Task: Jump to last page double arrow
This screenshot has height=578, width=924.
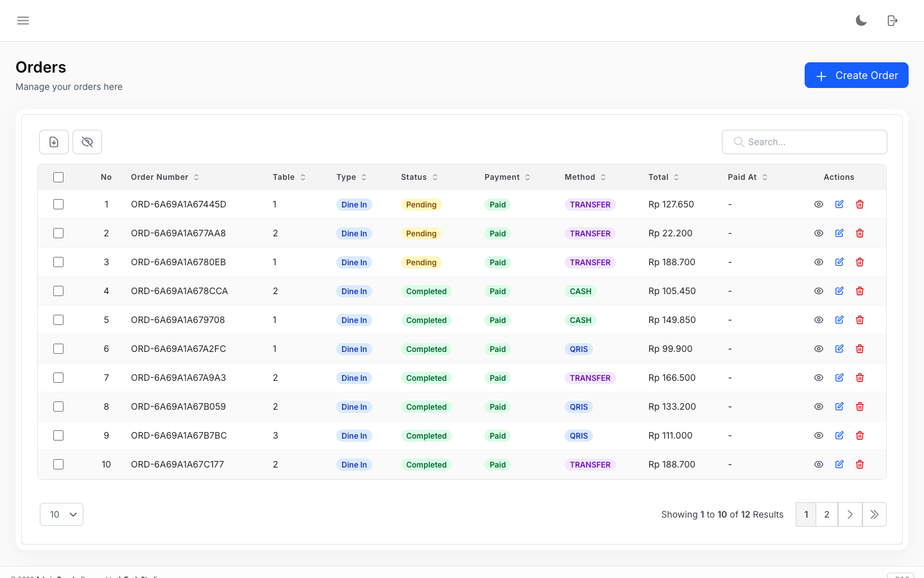Action: tap(874, 514)
